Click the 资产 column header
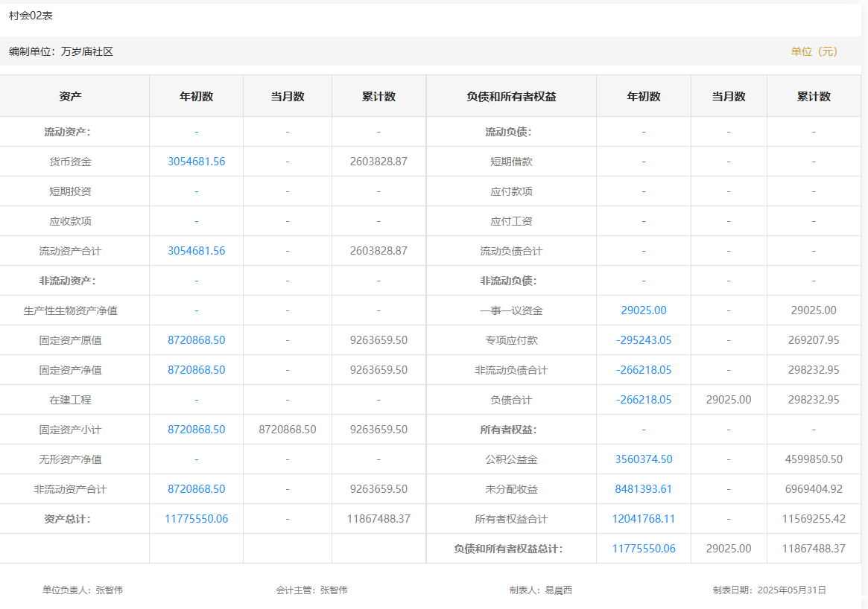The image size is (868, 609). pos(70,97)
